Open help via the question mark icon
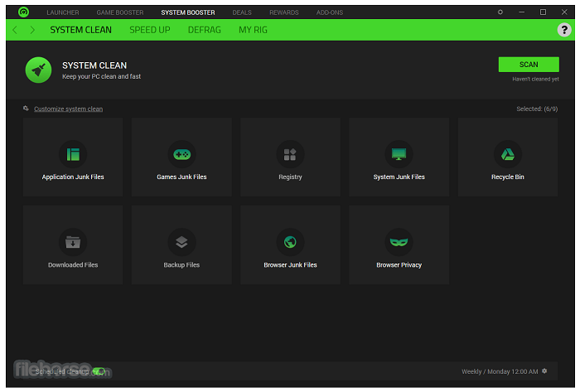Viewport: 580px width, 392px height. (x=564, y=30)
